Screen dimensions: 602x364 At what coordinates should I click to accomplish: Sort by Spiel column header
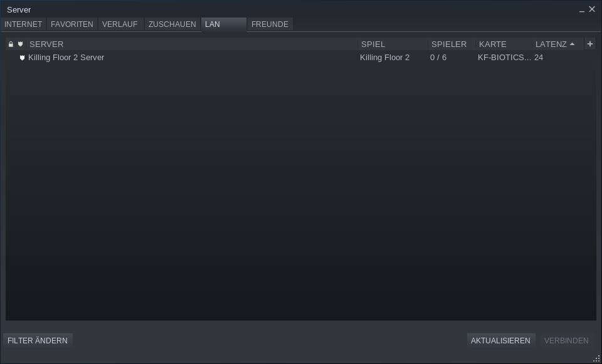pyautogui.click(x=393, y=44)
